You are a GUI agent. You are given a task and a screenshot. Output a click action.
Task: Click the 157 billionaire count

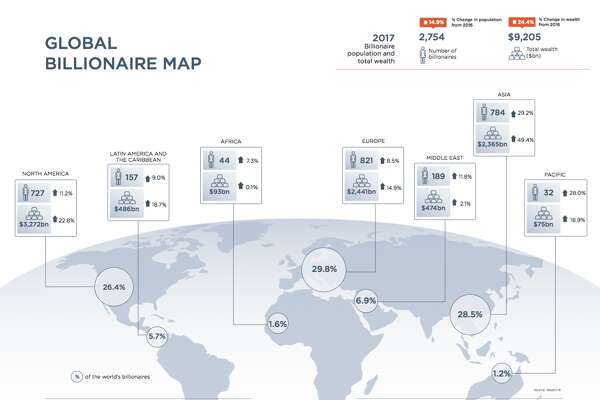(131, 177)
